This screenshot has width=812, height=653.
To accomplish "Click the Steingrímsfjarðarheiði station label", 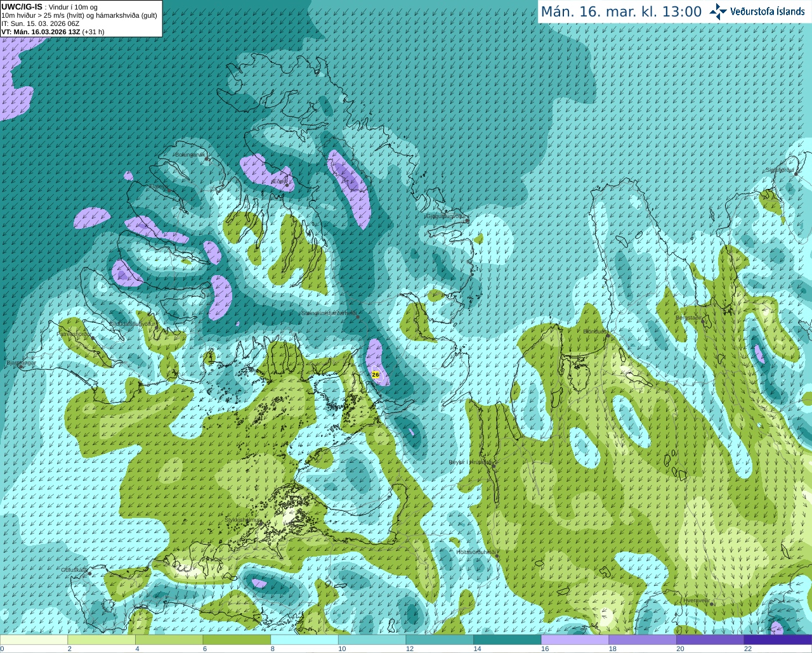I will tap(329, 313).
